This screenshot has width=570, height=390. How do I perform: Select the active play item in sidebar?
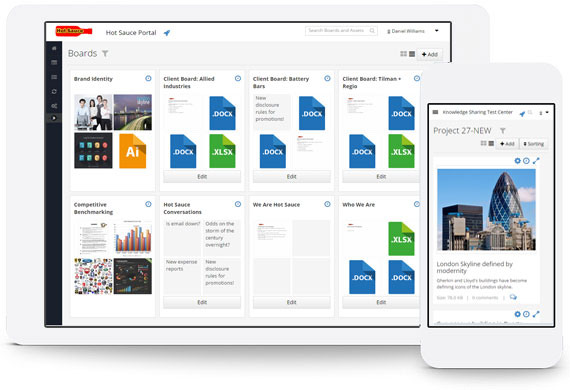tap(54, 118)
